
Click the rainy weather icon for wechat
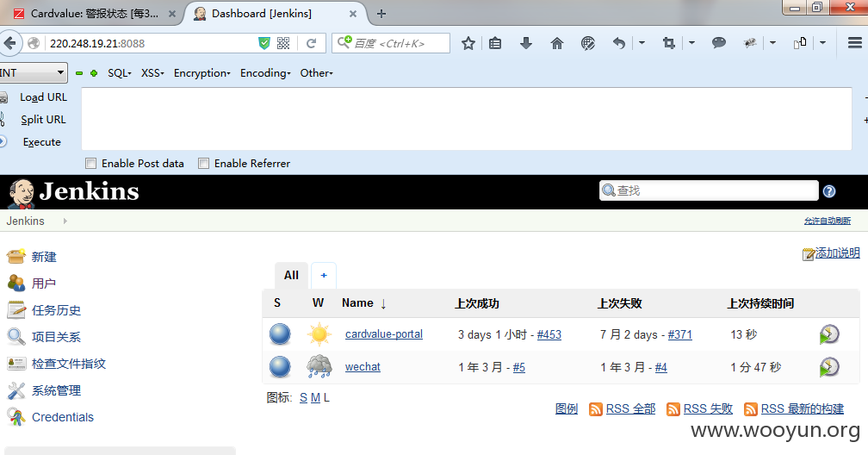319,366
